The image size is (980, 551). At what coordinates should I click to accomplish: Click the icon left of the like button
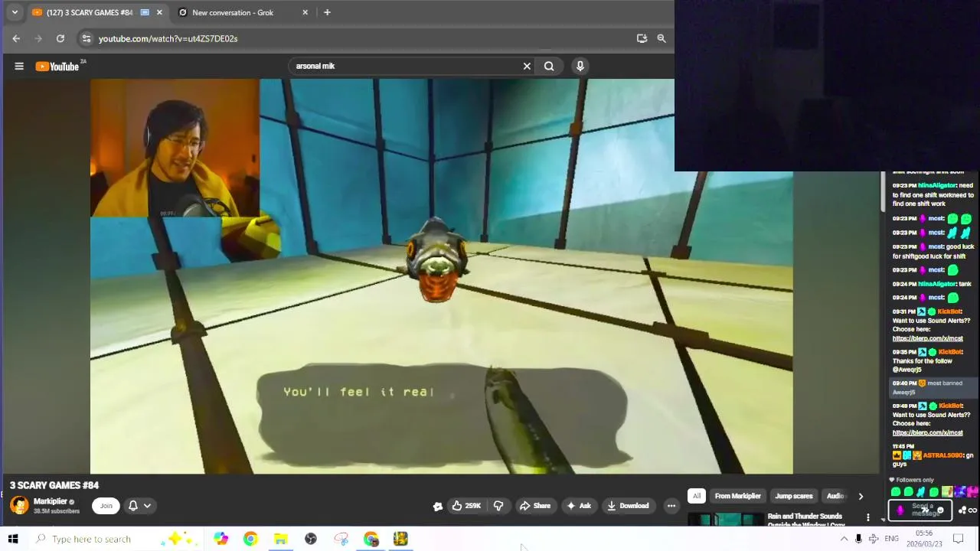pyautogui.click(x=438, y=506)
